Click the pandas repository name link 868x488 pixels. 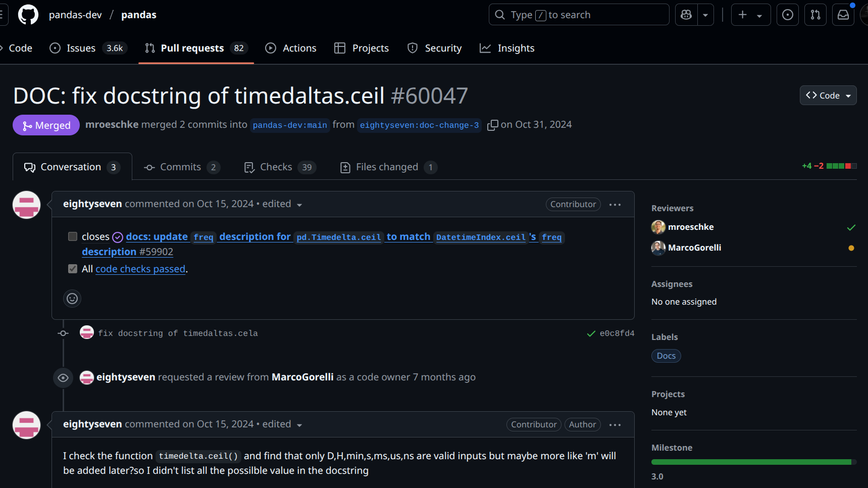click(x=139, y=15)
